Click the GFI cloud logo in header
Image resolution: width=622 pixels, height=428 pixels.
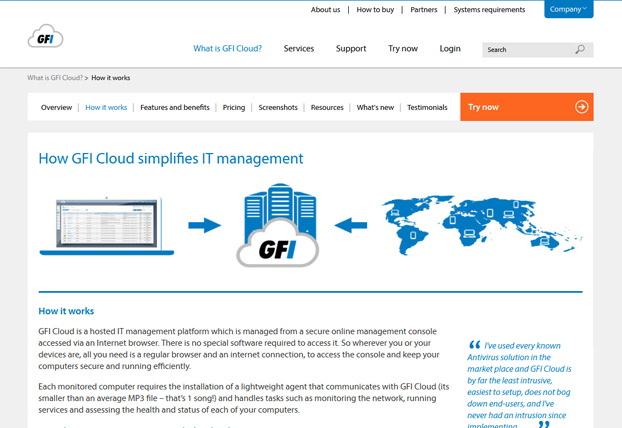pyautogui.click(x=45, y=36)
